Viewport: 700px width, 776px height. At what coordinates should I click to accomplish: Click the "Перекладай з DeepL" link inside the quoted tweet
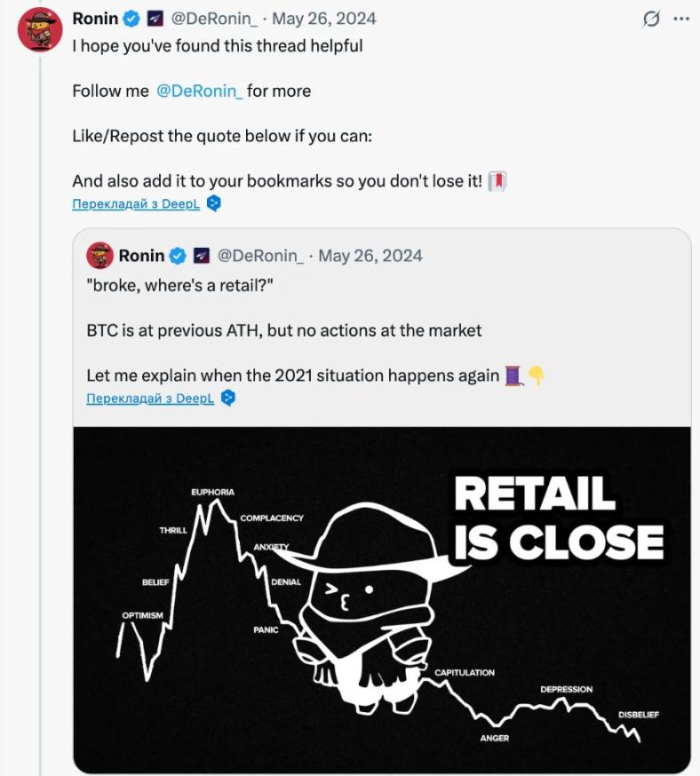tap(150, 399)
